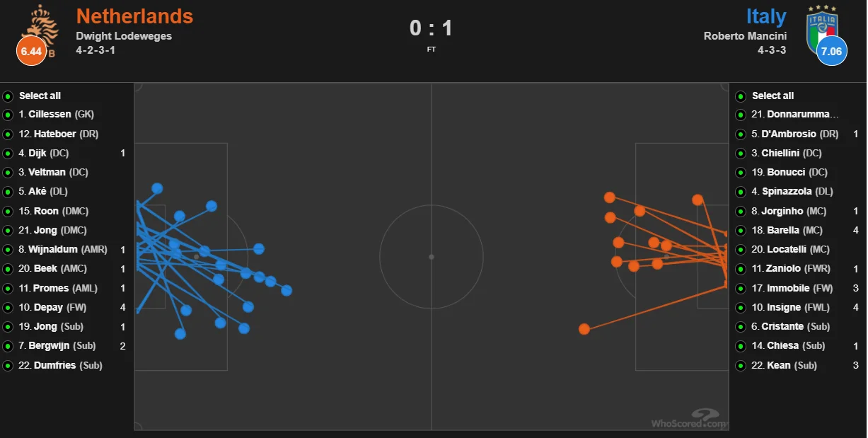Toggle Depay (FW) player filter
This screenshot has width=868, height=438.
(x=8, y=308)
